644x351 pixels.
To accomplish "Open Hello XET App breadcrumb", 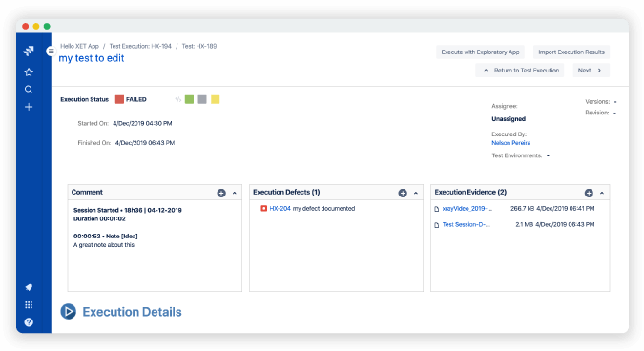I will [x=80, y=46].
